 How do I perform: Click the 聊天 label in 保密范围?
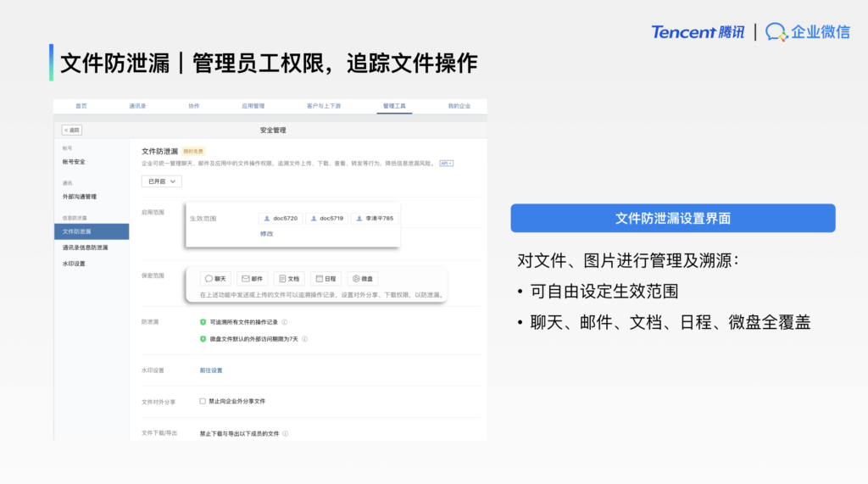(220, 279)
